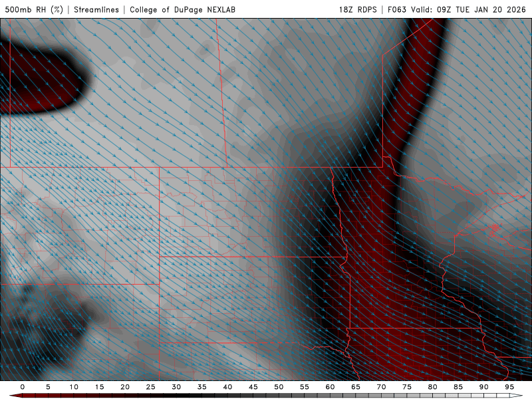Screen dimensions: 532x399
Task: Click the "Streamlines" header label
Action: coord(96,9)
